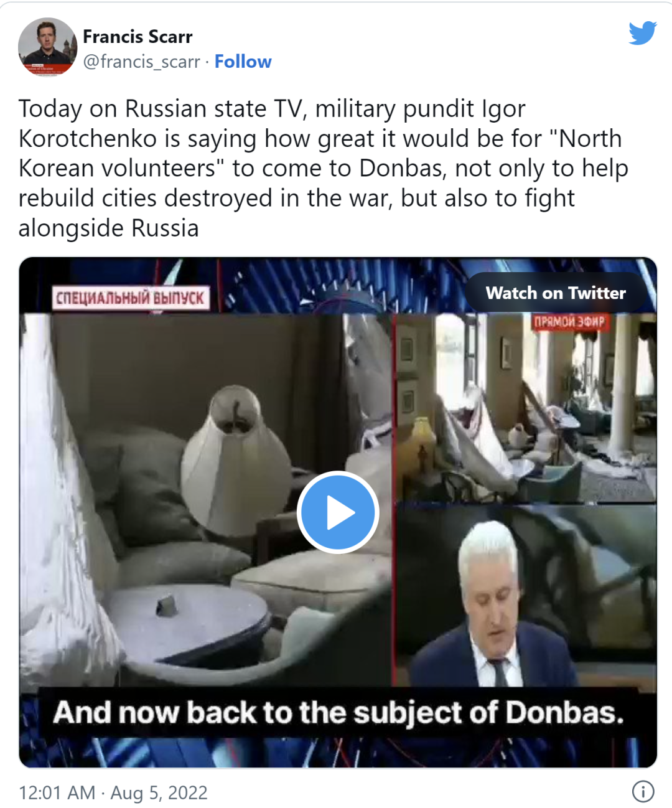Click the СПЕЦИАЛЬНЫЙ ВЫПУСК banner
The width and height of the screenshot is (672, 808).
(130, 298)
